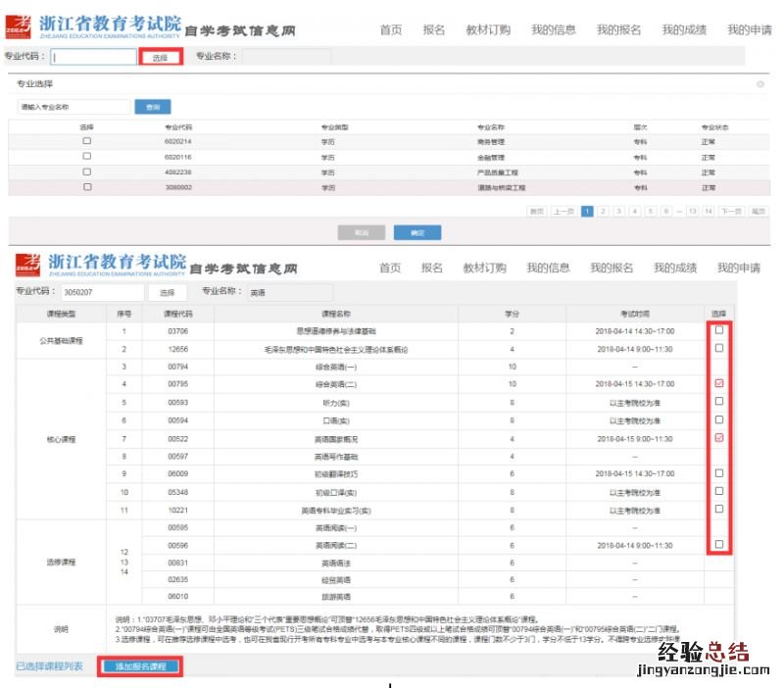
Task: Click the lower page's 浙江省教育考试院 logo
Action: pyautogui.click(x=101, y=266)
